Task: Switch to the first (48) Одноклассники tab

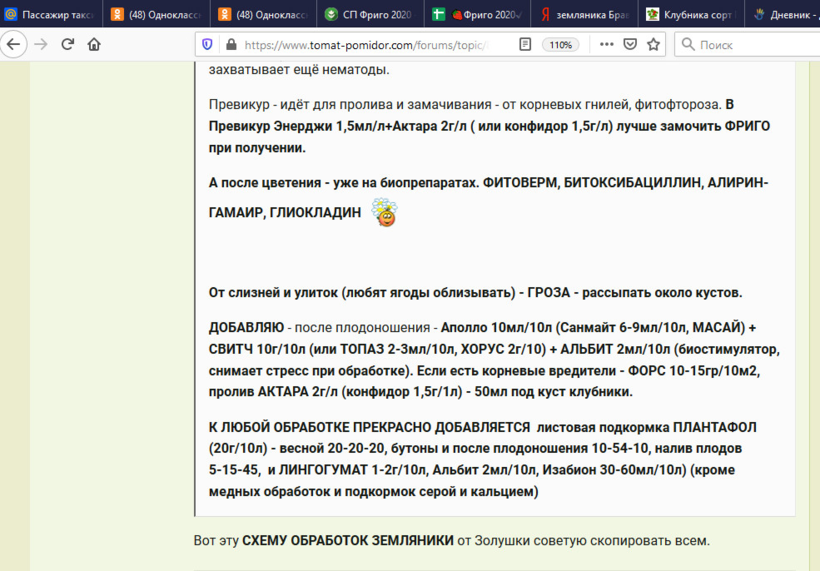Action: tap(157, 14)
